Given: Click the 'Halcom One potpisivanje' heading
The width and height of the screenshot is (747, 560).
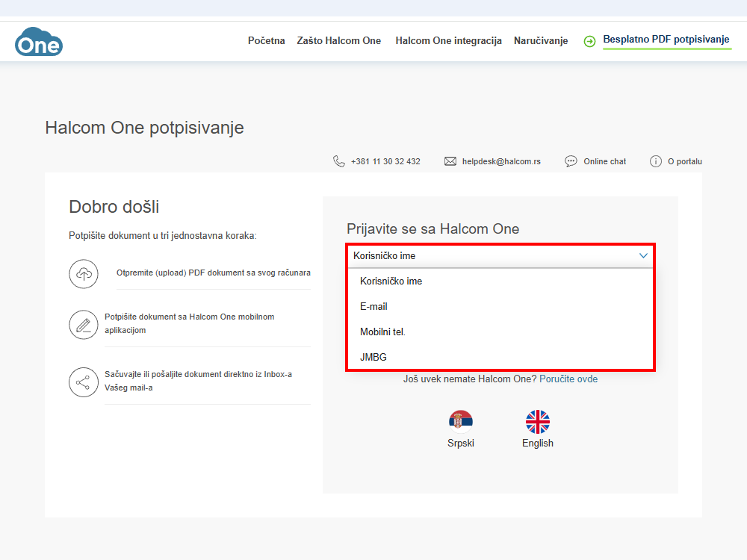Looking at the screenshot, I should click(x=144, y=128).
